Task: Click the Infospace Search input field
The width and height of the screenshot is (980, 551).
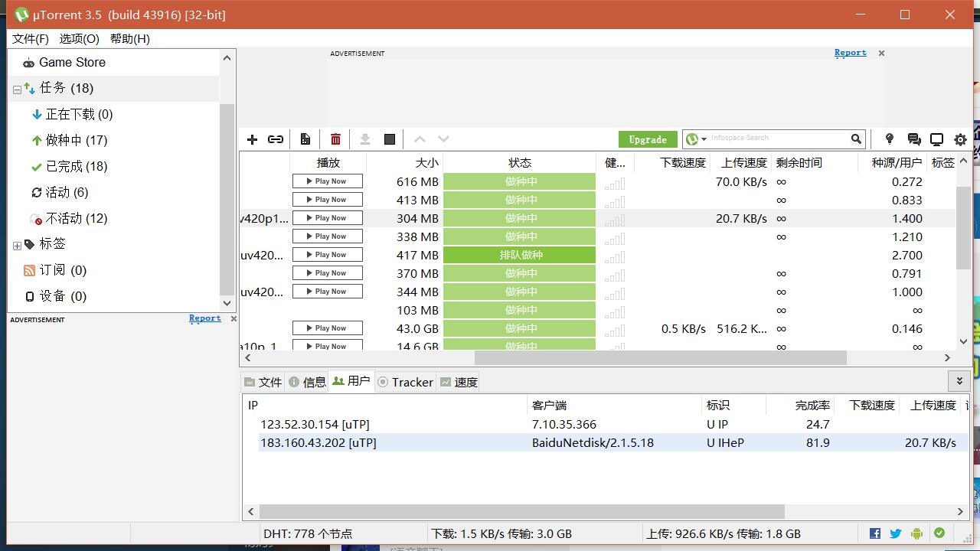Action: [779, 139]
